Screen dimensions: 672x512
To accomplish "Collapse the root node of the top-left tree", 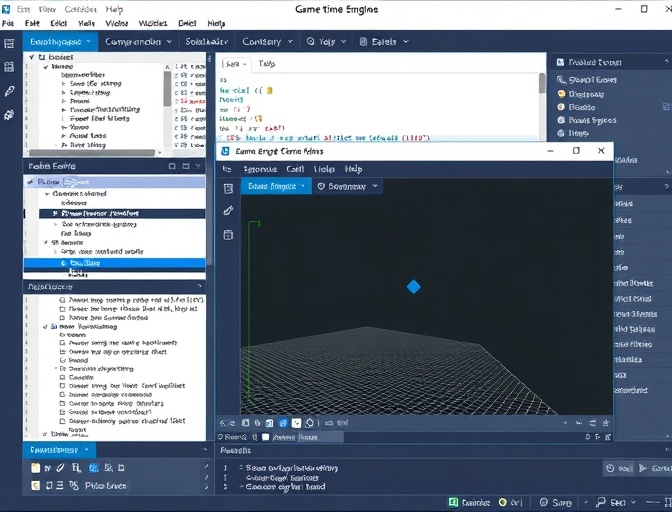I will (x=32, y=58).
